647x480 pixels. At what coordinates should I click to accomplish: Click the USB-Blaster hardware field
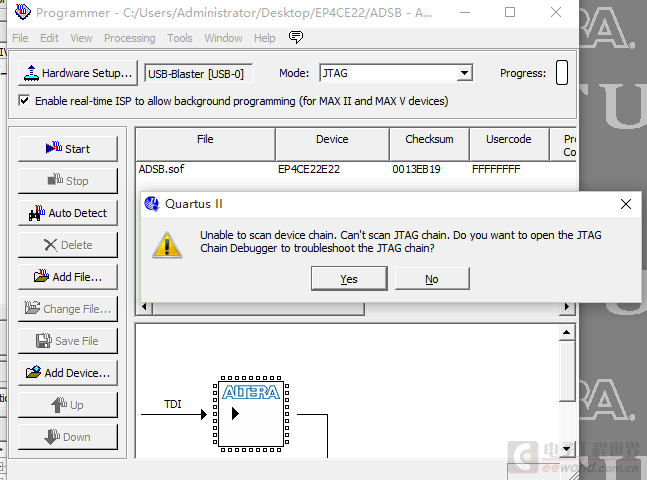[x=198, y=74]
